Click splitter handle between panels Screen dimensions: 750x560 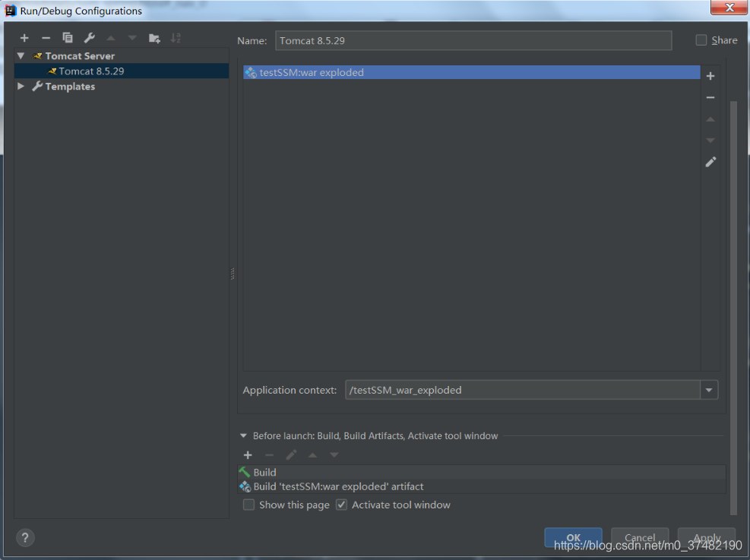(x=233, y=274)
